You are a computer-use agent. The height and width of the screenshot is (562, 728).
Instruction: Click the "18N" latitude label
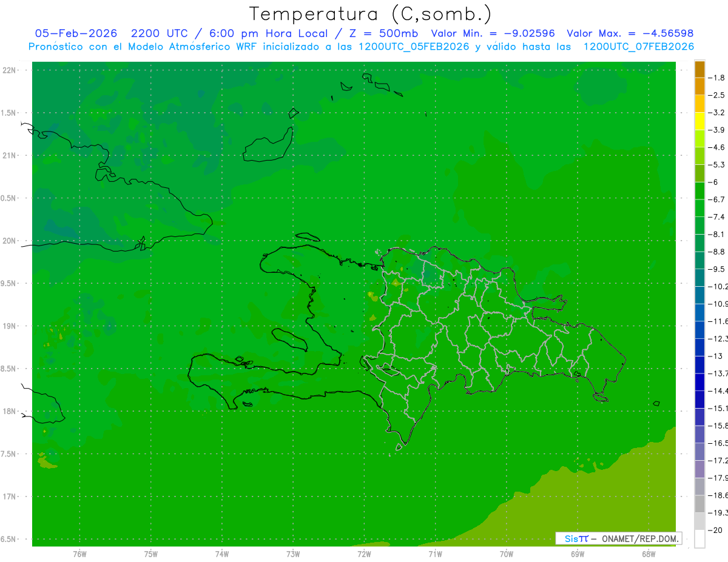coord(9,412)
